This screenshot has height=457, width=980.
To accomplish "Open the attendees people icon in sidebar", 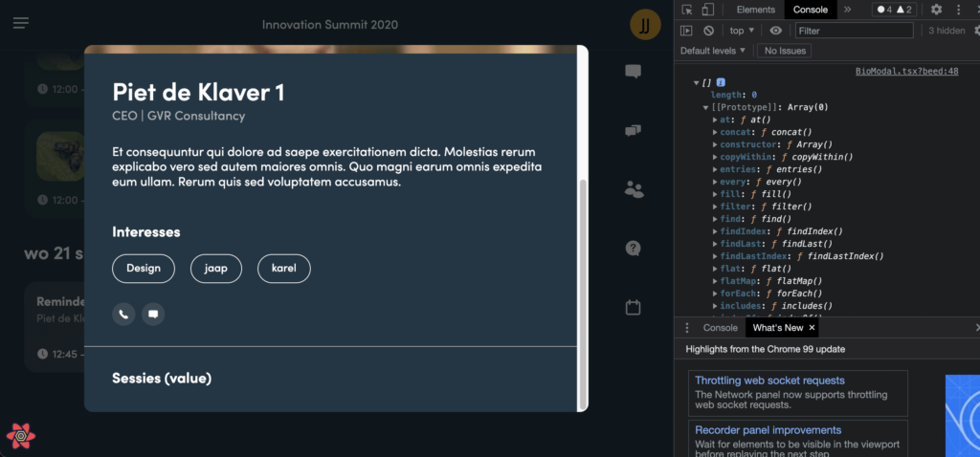I will coord(633,189).
